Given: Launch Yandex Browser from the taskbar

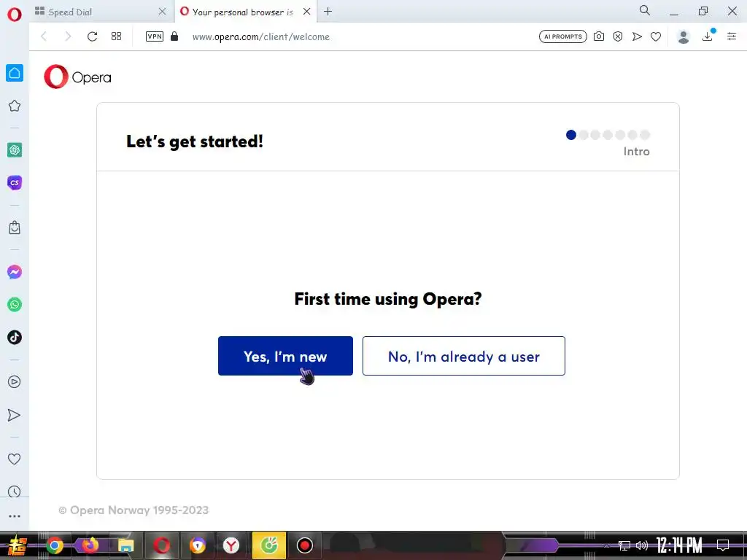Looking at the screenshot, I should [231, 545].
